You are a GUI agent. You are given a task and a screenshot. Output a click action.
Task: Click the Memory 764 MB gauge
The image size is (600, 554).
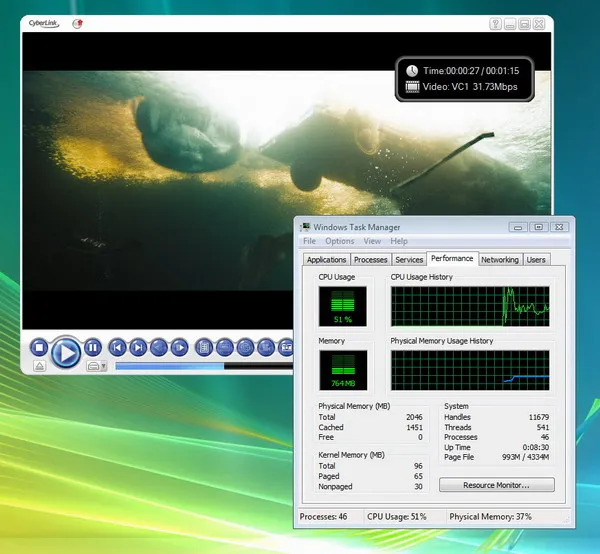343,370
